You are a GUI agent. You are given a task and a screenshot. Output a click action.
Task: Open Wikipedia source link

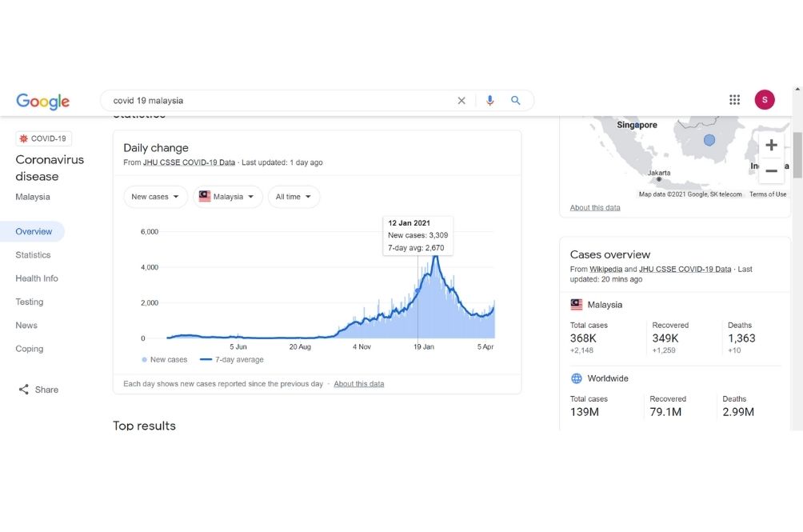(605, 270)
